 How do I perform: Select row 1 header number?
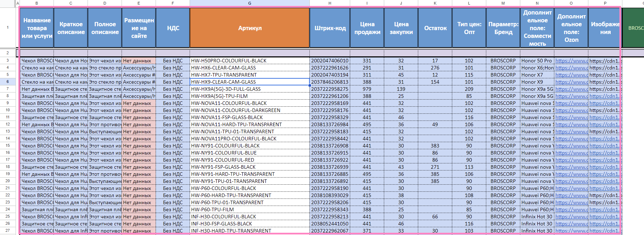coord(7,27)
